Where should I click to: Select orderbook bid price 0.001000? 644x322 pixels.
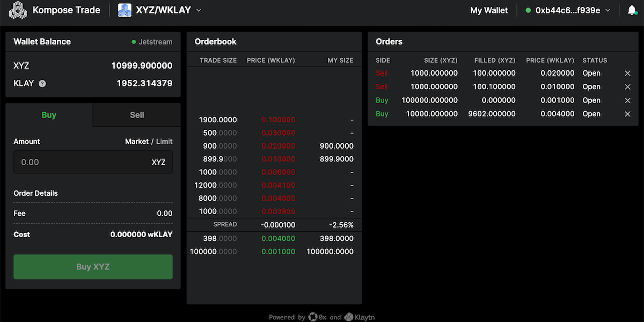click(x=278, y=252)
